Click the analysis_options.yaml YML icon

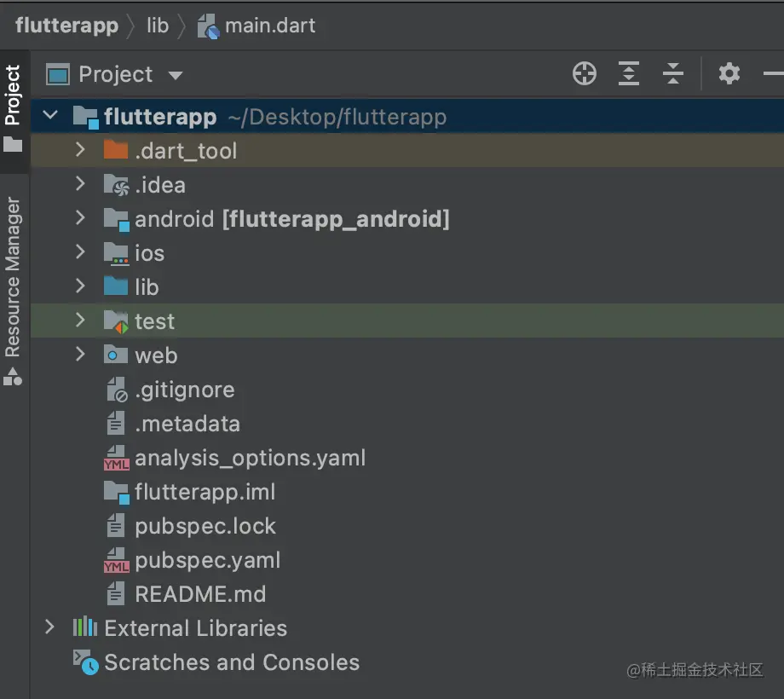tap(116, 459)
